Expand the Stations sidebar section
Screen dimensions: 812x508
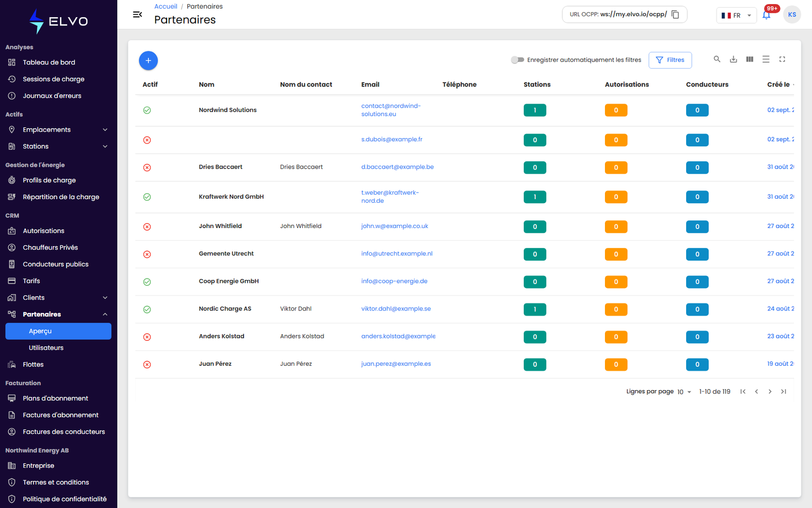tap(58, 146)
